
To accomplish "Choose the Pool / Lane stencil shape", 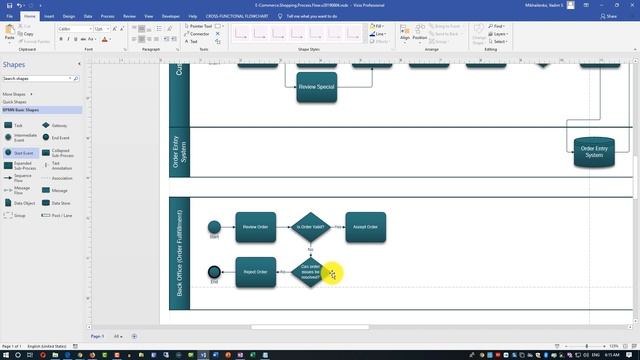I will click(x=57, y=215).
